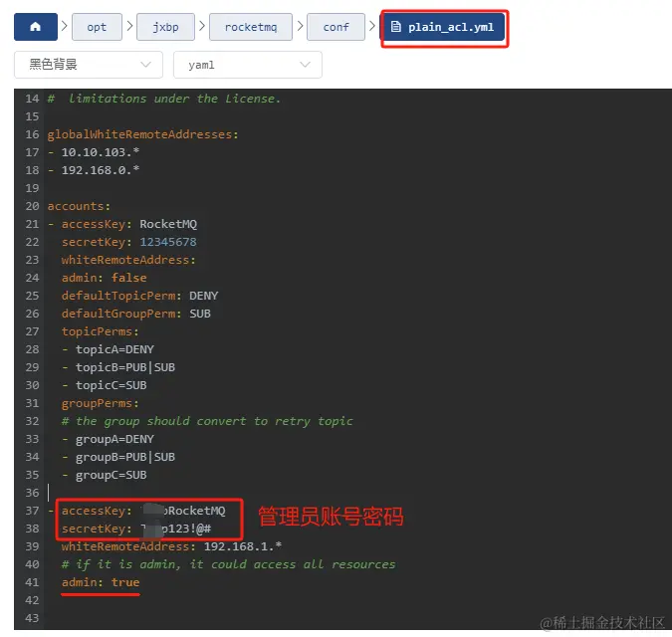Click the 192.168.1.* whiteRemoteAddress value
The image size is (672, 637).
click(243, 546)
